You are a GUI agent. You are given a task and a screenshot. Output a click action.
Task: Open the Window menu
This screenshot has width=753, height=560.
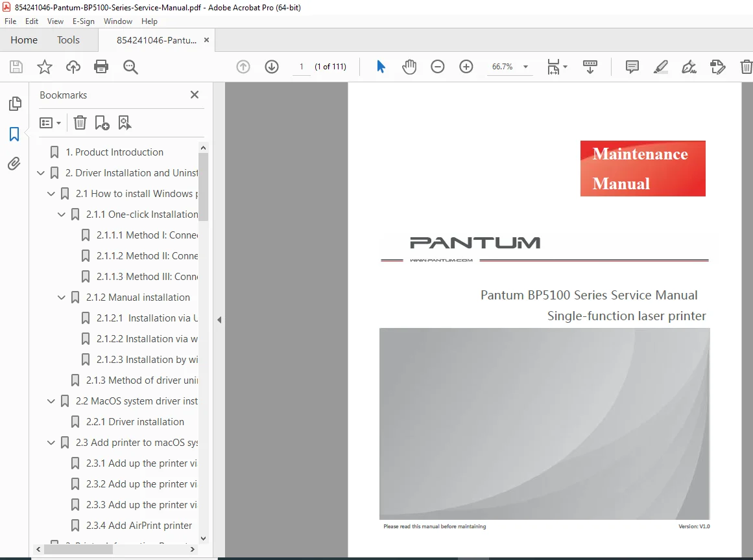pyautogui.click(x=117, y=21)
